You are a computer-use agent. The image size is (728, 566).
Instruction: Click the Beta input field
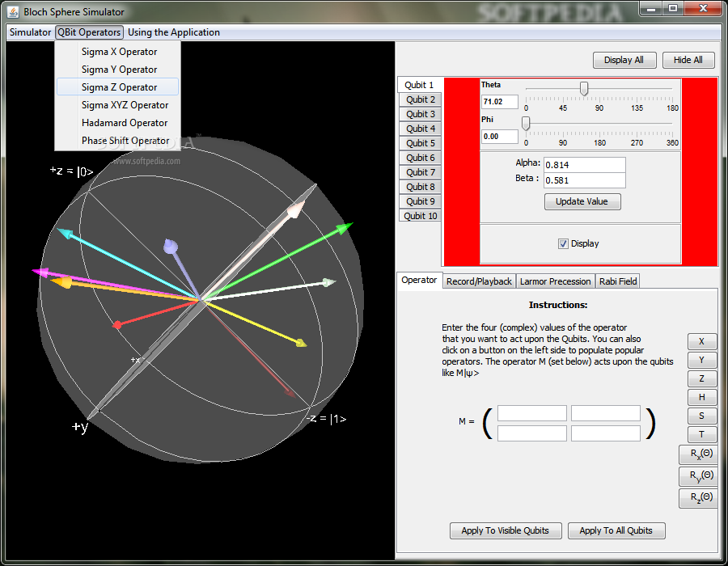point(585,180)
